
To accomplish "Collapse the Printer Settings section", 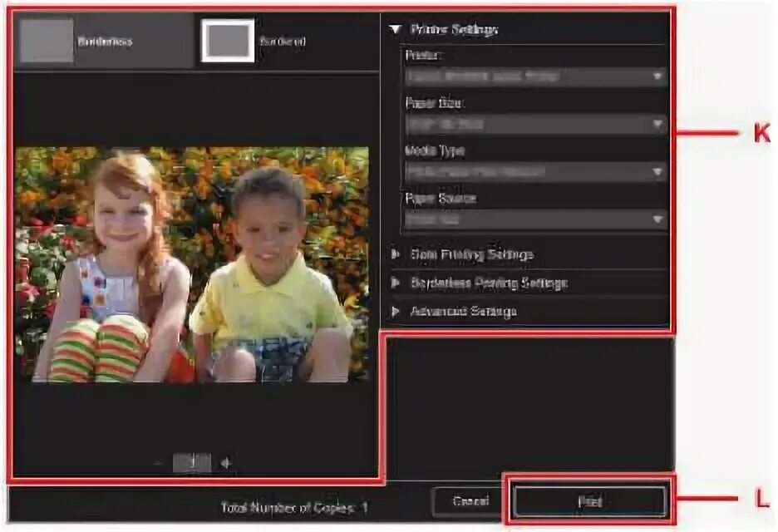I will click(x=395, y=30).
